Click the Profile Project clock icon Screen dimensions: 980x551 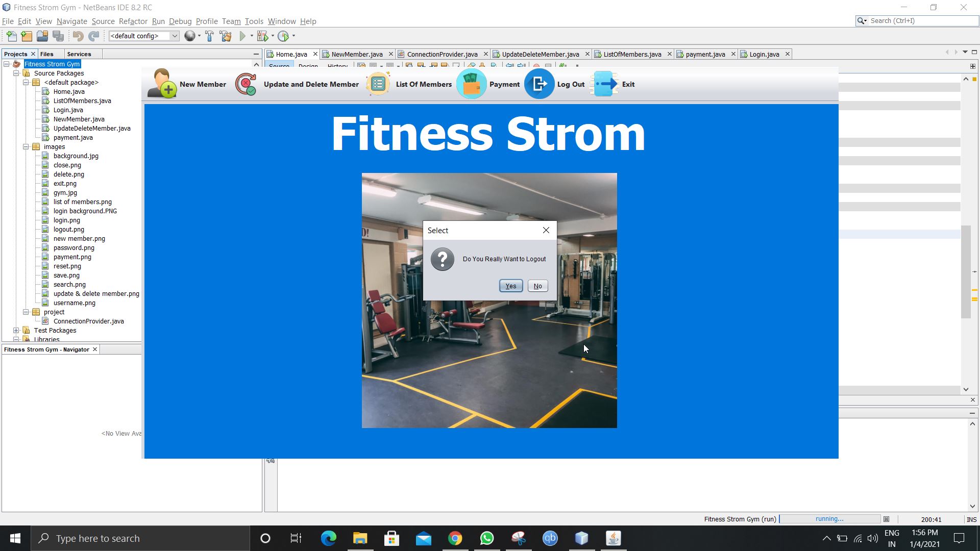(283, 36)
